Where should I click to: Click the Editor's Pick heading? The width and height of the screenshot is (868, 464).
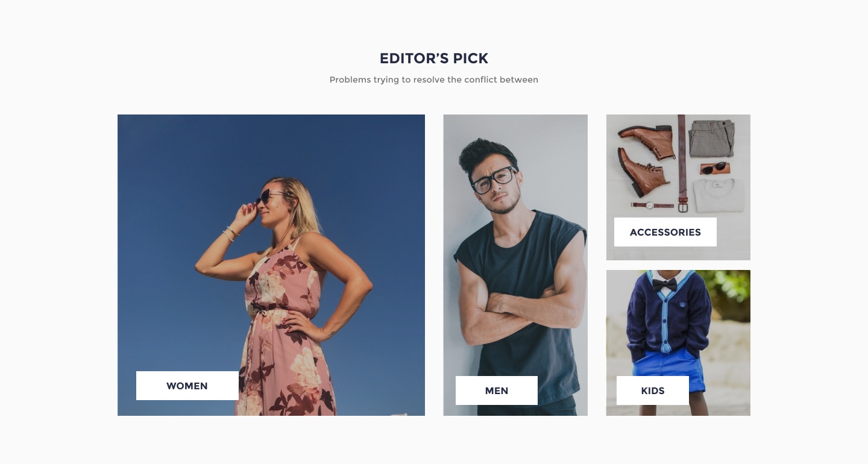434,58
